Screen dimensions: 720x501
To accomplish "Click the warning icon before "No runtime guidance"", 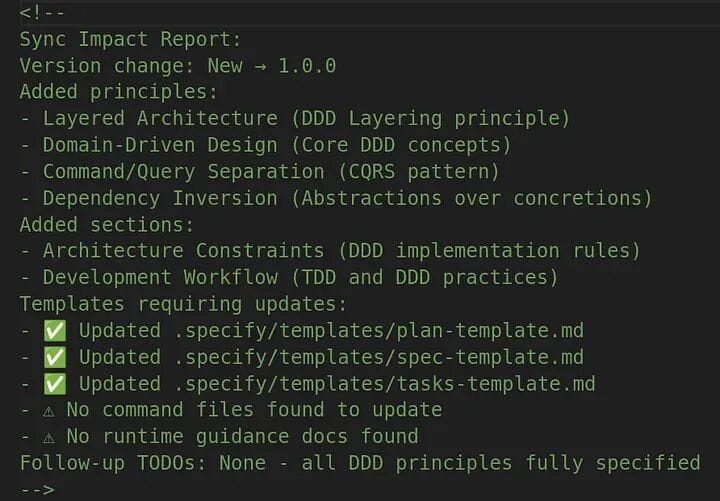I will click(x=48, y=437).
